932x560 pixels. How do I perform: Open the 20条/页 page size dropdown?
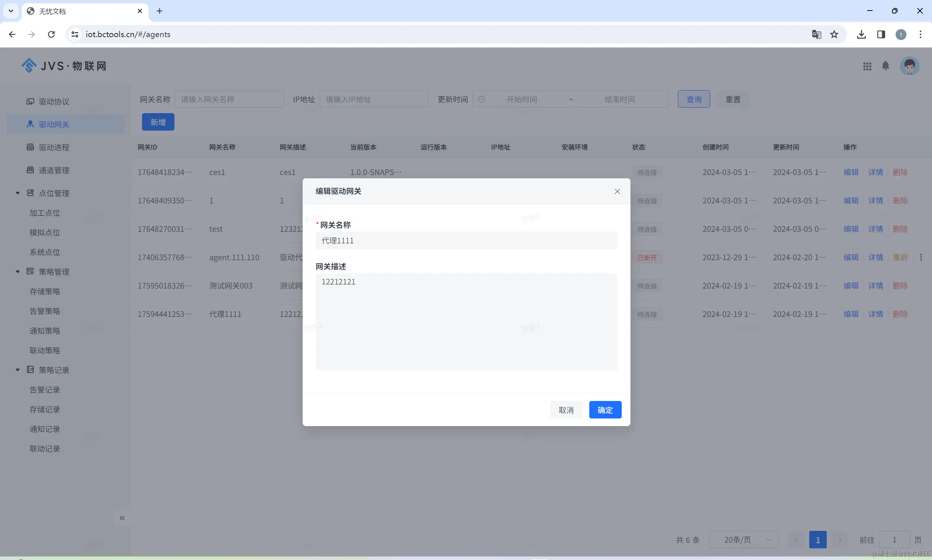(x=743, y=540)
